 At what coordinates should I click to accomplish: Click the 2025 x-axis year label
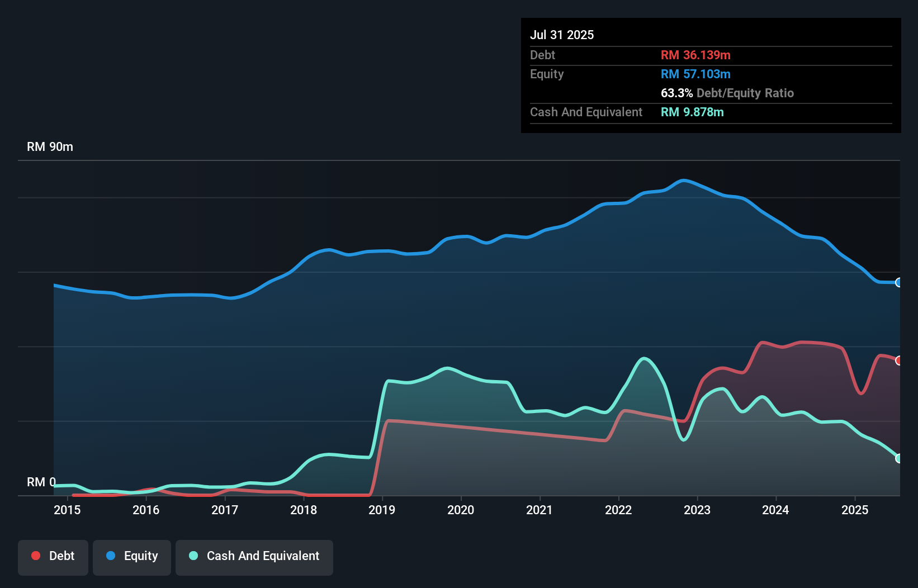[855, 510]
